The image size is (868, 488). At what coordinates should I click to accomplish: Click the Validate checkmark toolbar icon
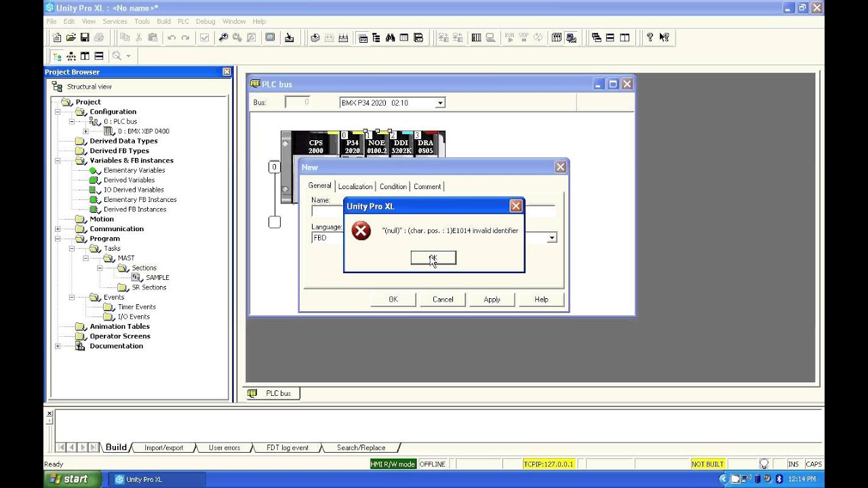[204, 38]
